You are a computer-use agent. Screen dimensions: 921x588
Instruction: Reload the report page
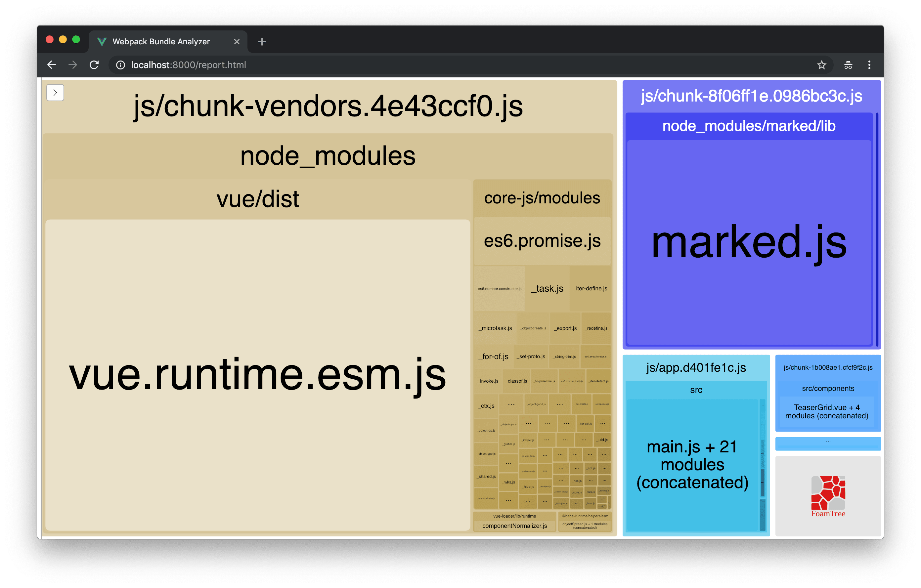94,65
